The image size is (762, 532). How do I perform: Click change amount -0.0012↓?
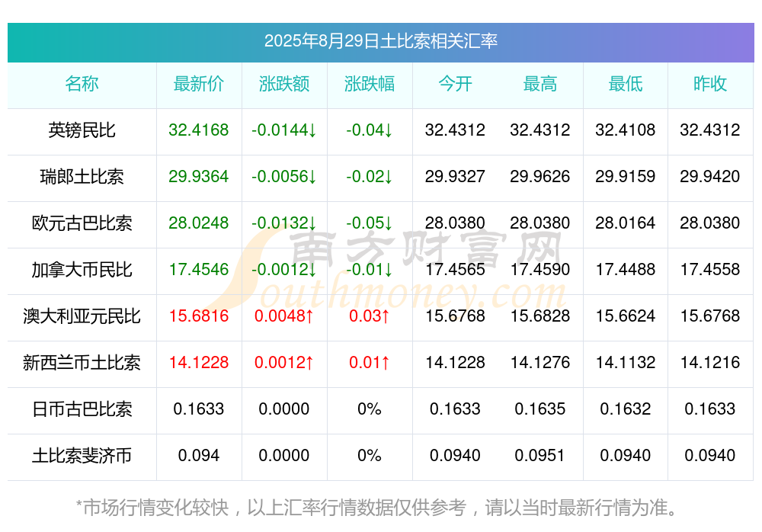[284, 269]
